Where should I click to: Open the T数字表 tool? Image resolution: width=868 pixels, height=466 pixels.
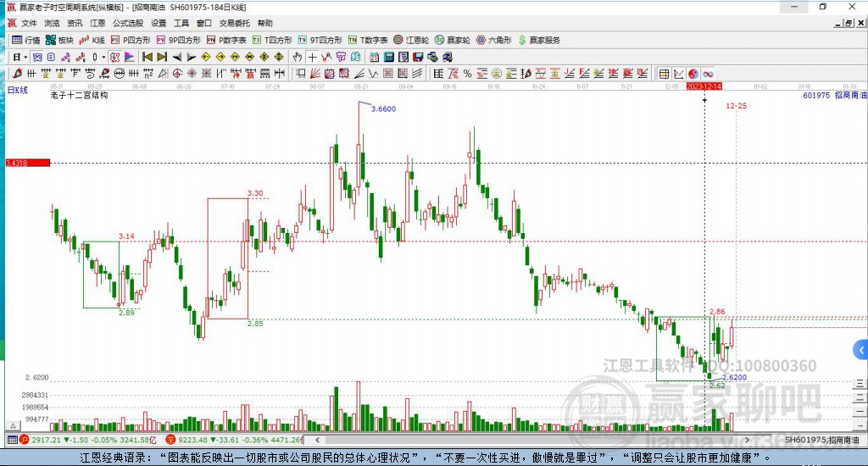coord(368,40)
